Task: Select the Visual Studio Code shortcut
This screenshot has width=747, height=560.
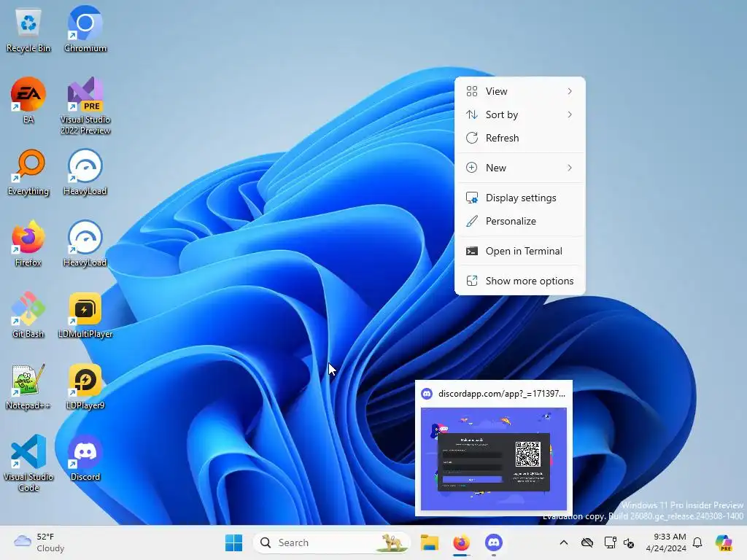Action: click(28, 463)
